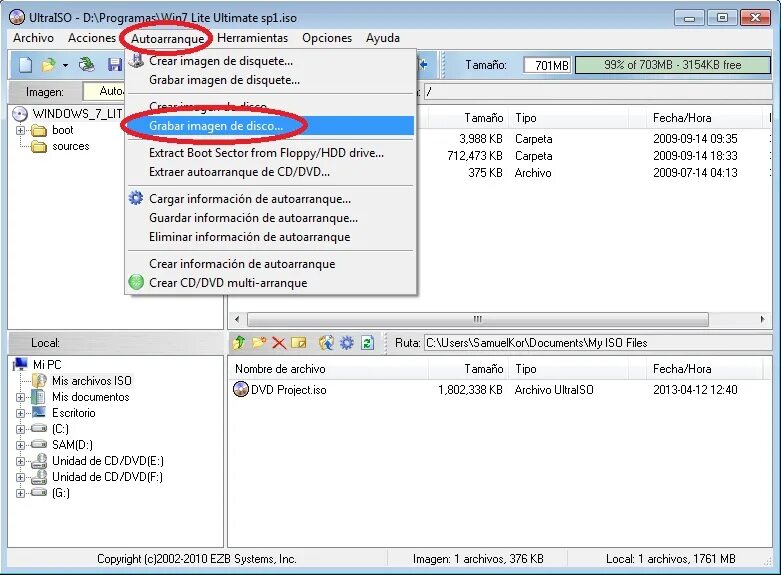Click the green Refresh icon in Local toolbar
The width and height of the screenshot is (781, 575).
click(x=368, y=343)
